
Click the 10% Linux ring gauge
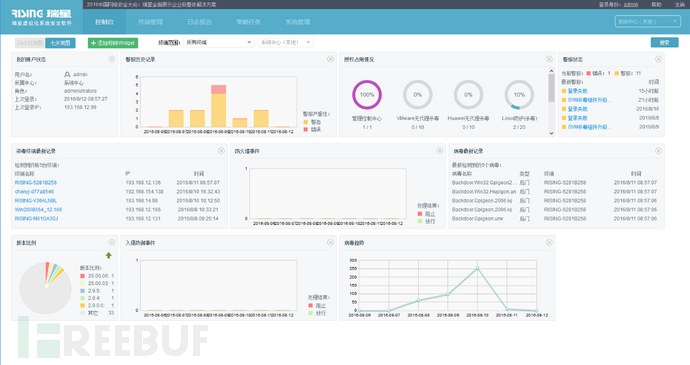pos(519,95)
